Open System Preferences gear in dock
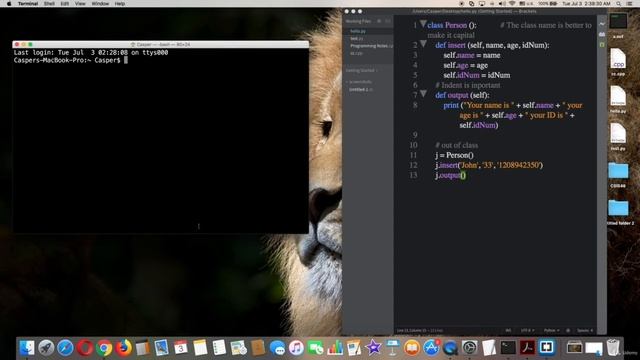 [469, 348]
